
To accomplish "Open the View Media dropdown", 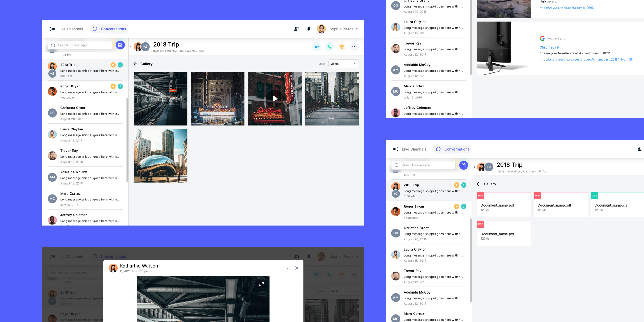I will pyautogui.click(x=343, y=64).
